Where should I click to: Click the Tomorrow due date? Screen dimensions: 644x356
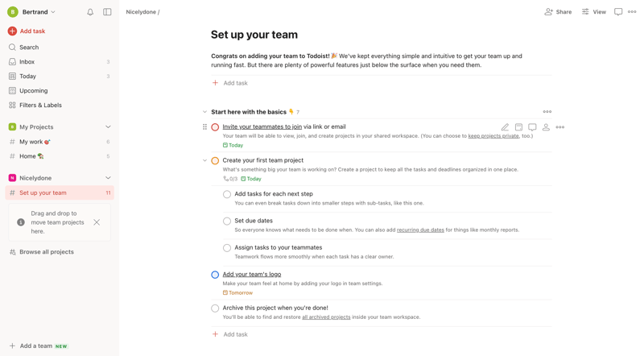[x=237, y=292]
